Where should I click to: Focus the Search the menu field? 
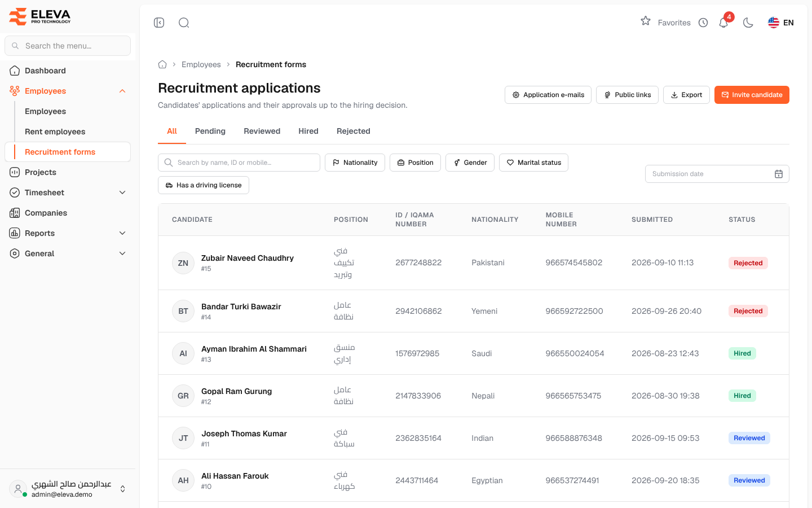[x=68, y=46]
